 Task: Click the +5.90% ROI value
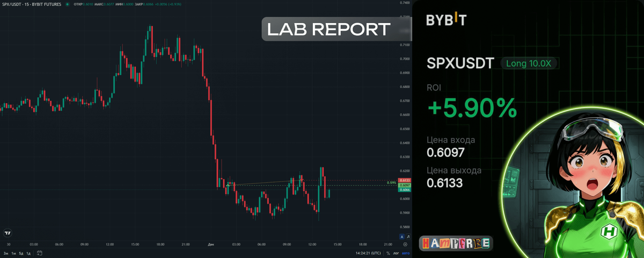point(472,109)
